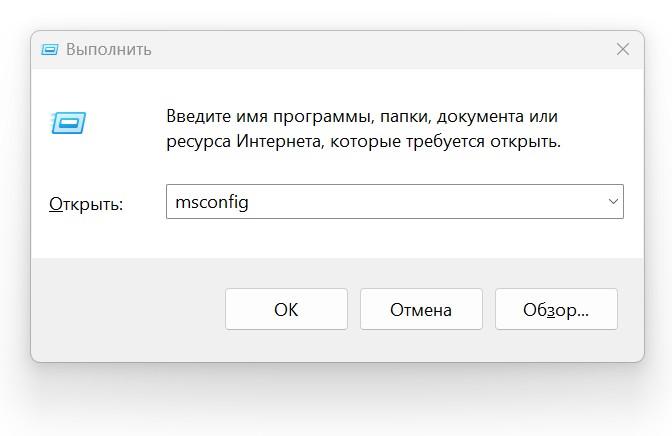This screenshot has height=436, width=672.
Task: Expand the Открыть combo box chevron
Action: point(613,201)
